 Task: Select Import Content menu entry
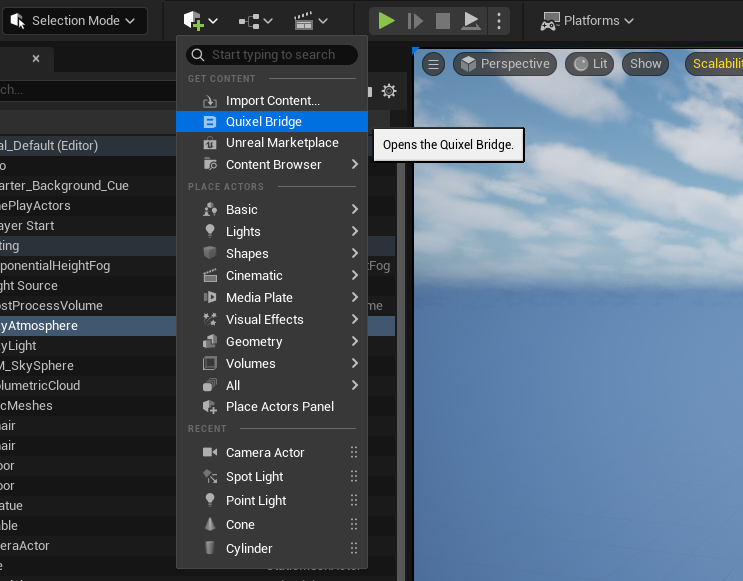(x=272, y=100)
